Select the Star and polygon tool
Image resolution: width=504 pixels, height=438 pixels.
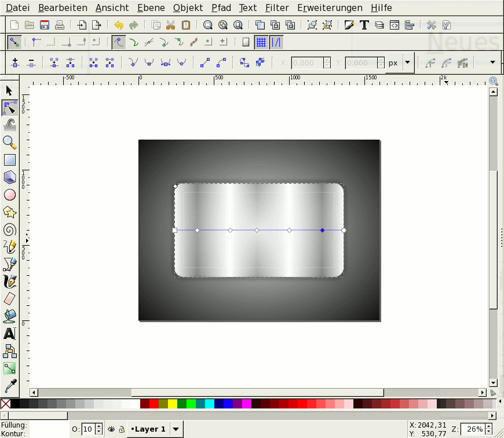(9, 212)
